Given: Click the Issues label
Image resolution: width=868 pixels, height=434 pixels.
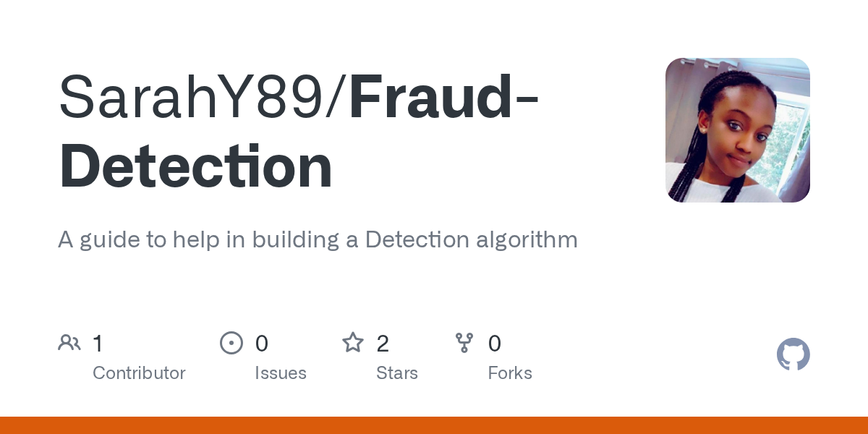Looking at the screenshot, I should click(x=281, y=373).
